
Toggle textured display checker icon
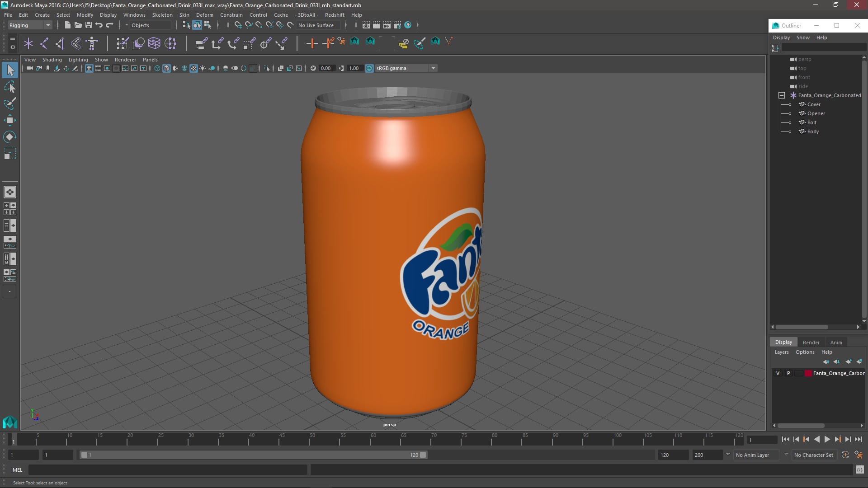[193, 68]
